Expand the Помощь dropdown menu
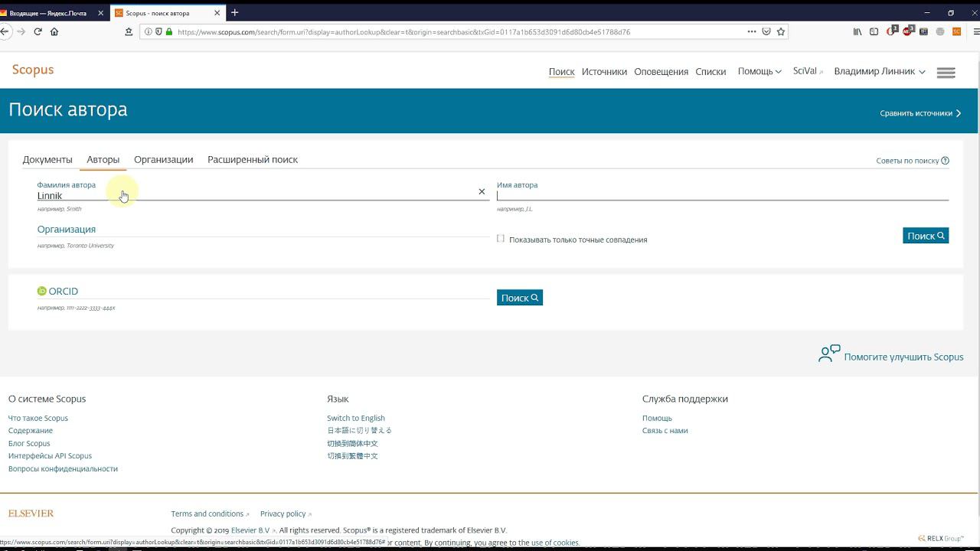This screenshot has height=551, width=980. [x=759, y=71]
